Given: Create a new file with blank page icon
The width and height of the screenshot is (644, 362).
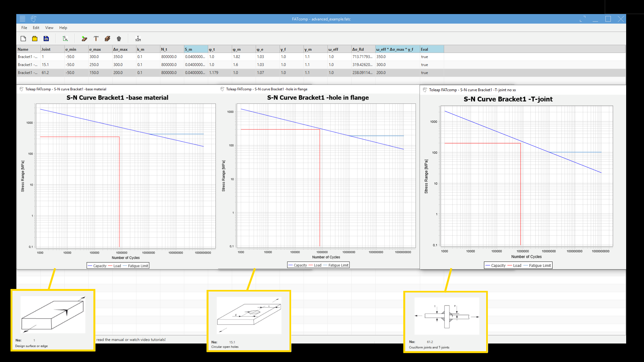Looking at the screenshot, I should click(23, 39).
